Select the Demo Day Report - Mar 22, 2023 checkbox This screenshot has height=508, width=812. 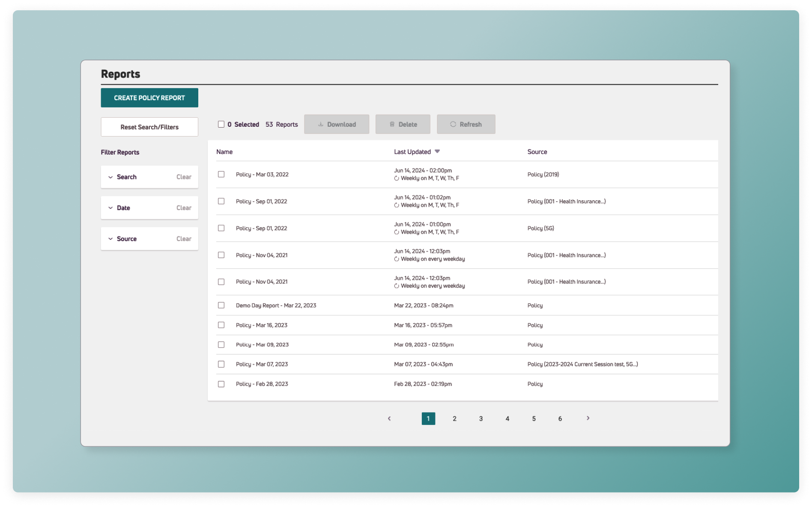(221, 305)
